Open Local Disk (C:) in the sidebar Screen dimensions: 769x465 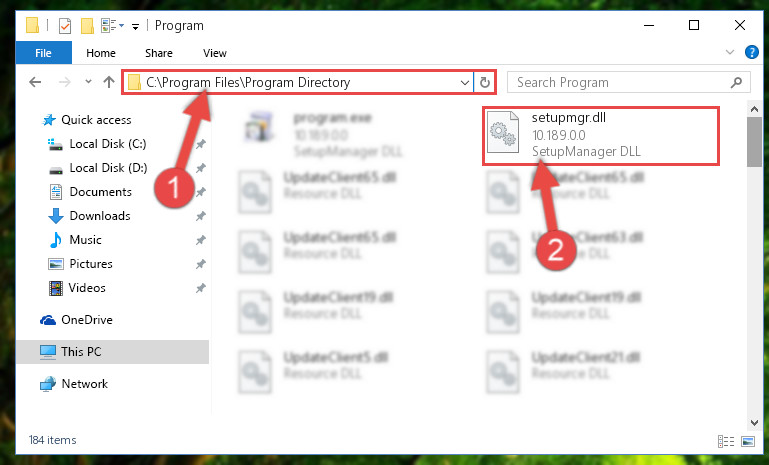tap(108, 144)
